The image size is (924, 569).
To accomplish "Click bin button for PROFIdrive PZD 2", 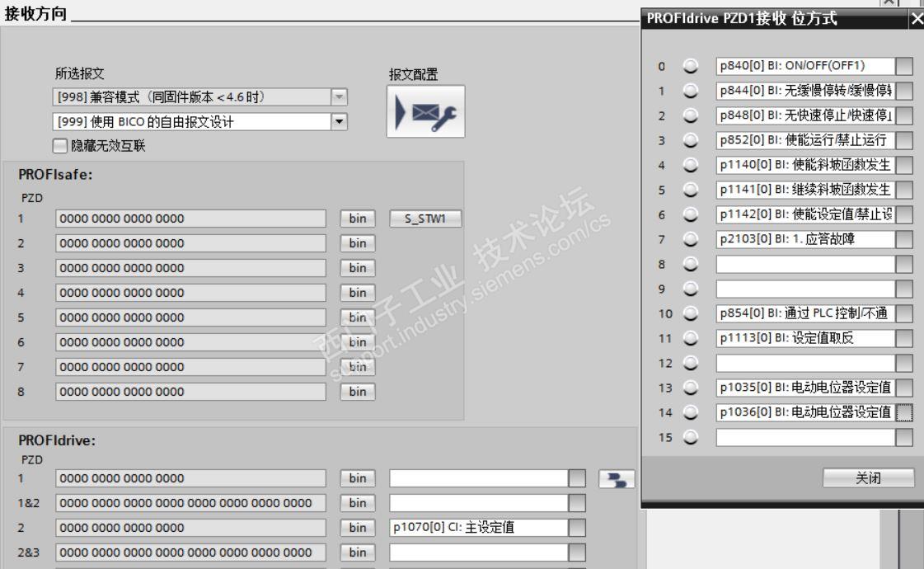I will tap(357, 528).
